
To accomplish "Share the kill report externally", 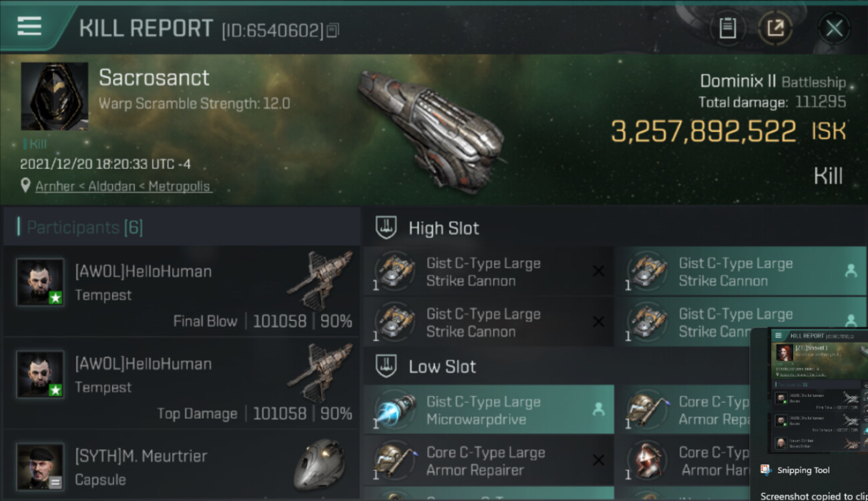I will coord(775,28).
